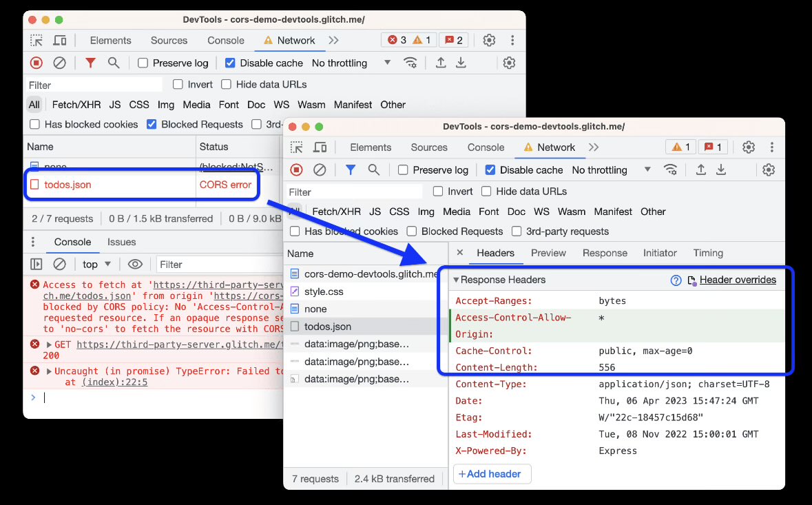Close the request details pane

click(460, 253)
